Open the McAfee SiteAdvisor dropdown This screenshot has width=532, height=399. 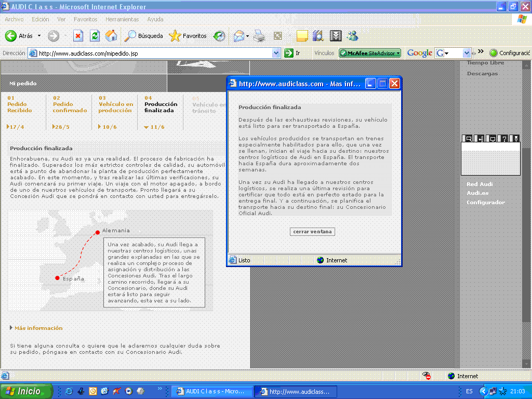coord(398,53)
